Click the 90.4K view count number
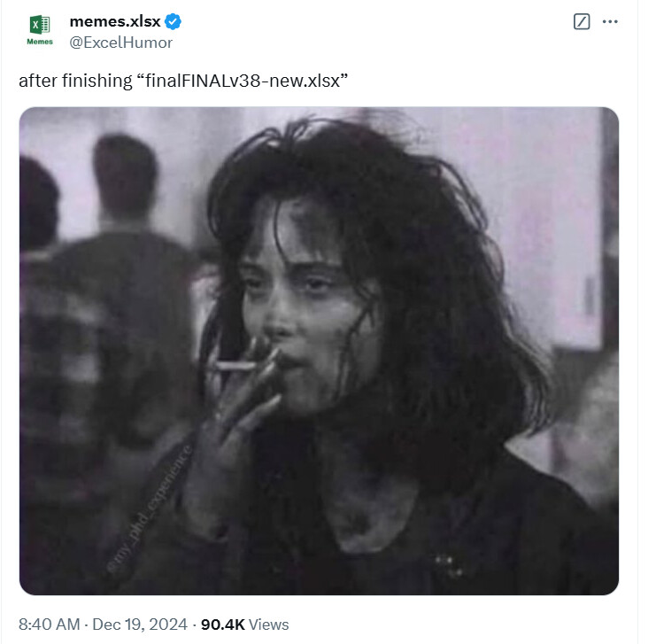 click(x=223, y=625)
